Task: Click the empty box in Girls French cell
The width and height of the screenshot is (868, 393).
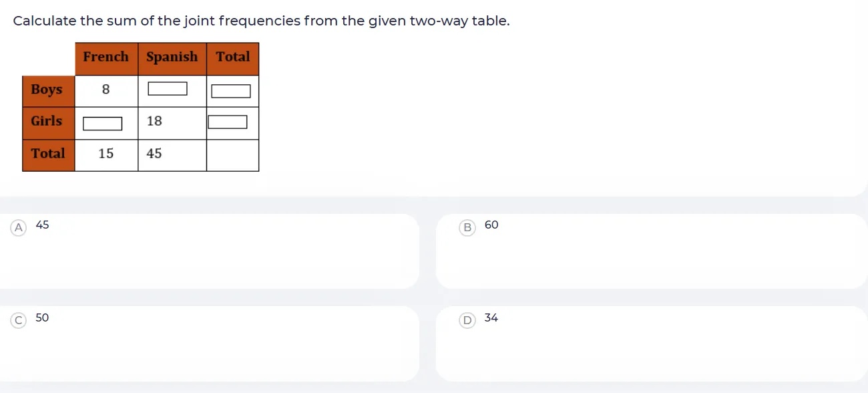Action: [x=102, y=122]
